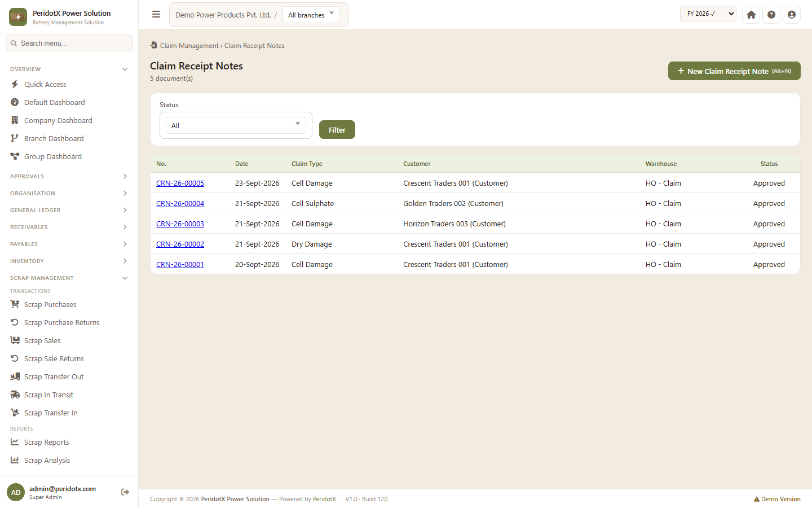Click the Group Dashboard diagram icon
812x508 pixels.
15,156
